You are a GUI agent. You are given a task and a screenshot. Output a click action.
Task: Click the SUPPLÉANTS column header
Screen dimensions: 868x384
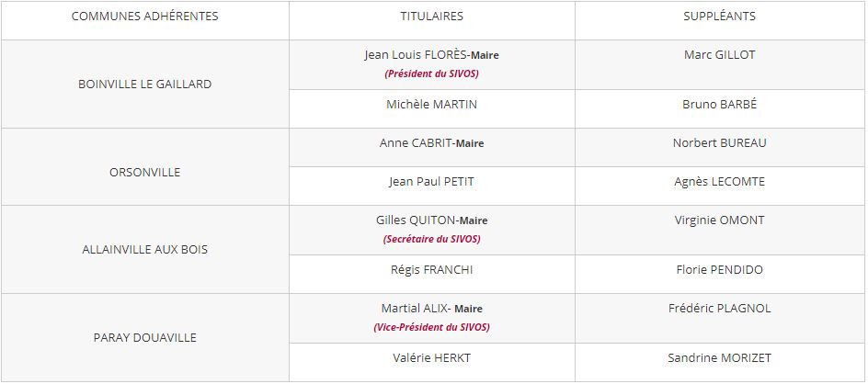(x=719, y=17)
